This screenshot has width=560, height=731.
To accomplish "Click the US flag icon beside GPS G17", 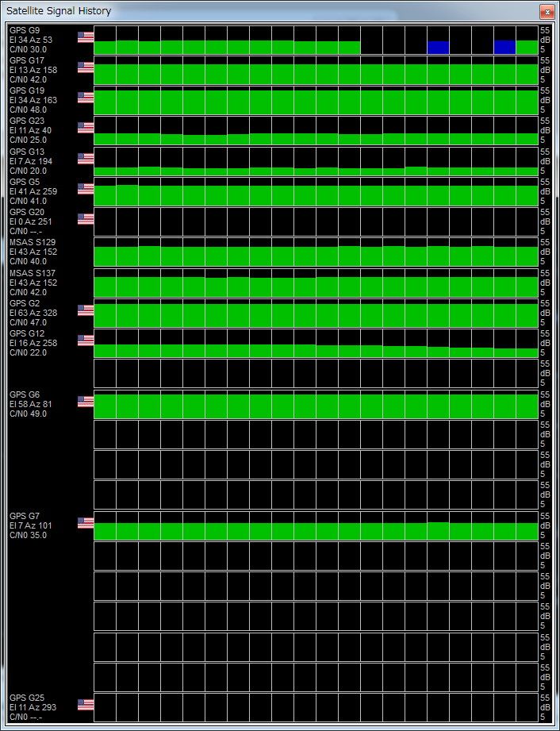I will 86,67.
